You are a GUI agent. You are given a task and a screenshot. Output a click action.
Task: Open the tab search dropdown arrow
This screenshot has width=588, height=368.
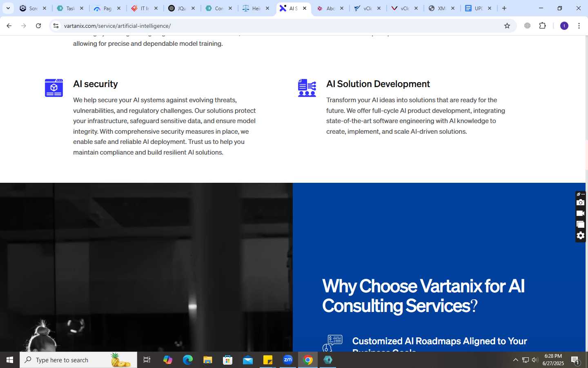click(x=8, y=8)
